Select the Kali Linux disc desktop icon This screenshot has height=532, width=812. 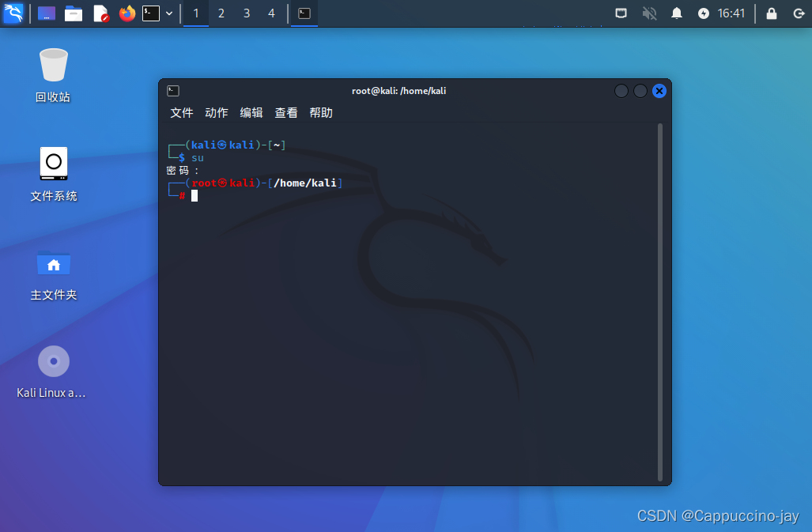[51, 372]
